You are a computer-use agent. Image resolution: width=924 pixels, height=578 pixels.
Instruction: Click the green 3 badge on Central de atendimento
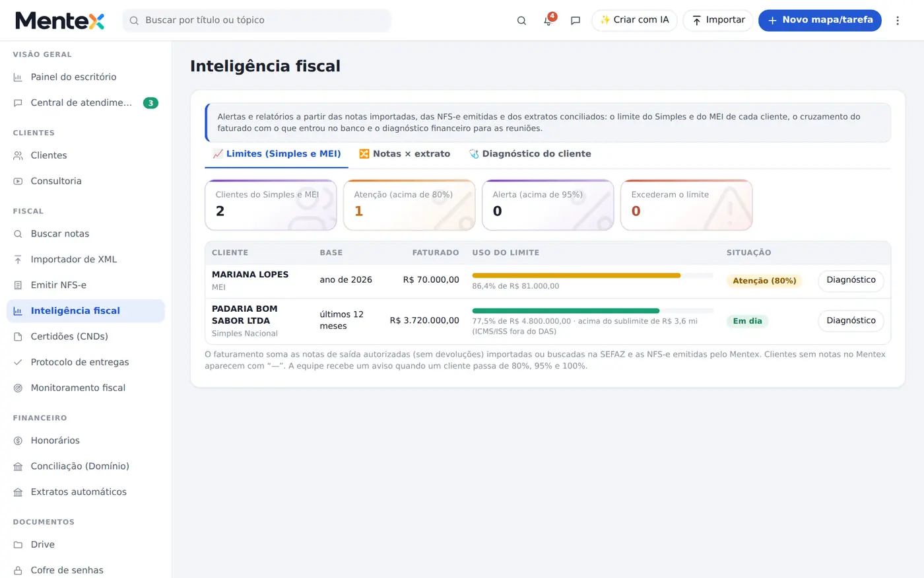[150, 103]
